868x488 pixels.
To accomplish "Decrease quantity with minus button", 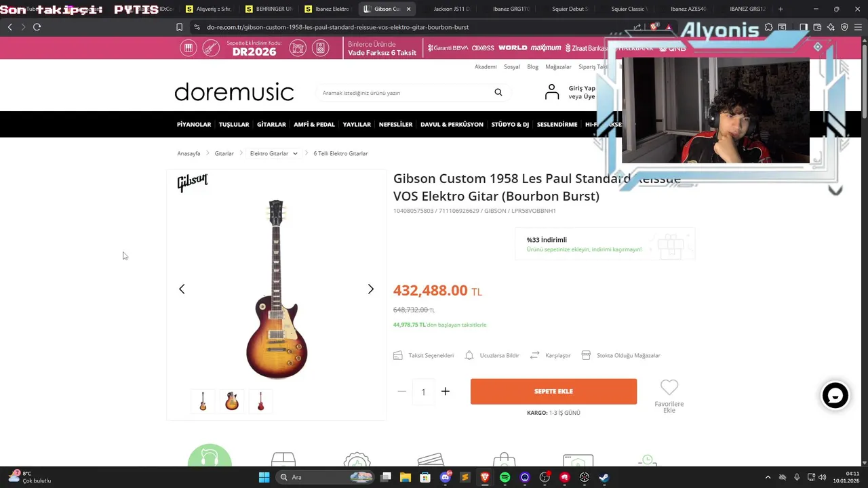I will pyautogui.click(x=402, y=391).
